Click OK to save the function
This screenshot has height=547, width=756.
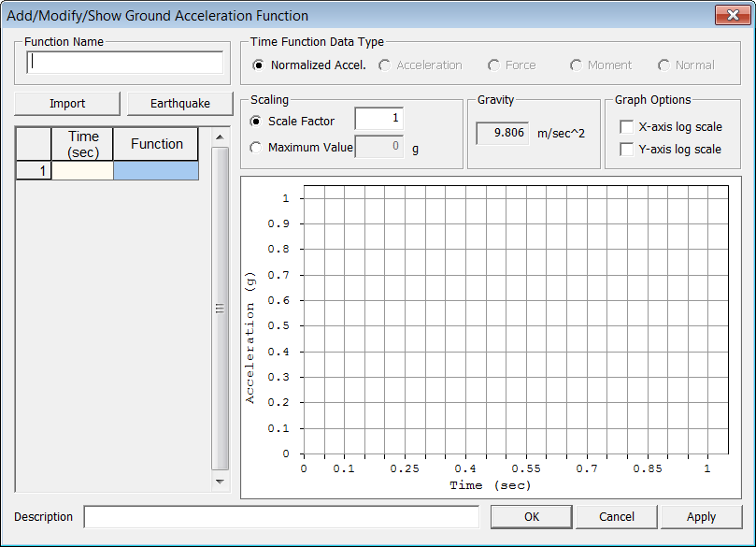531,516
